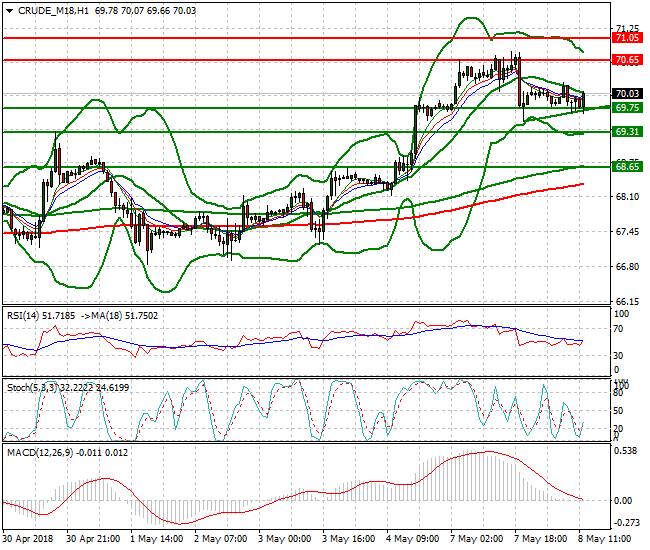Click the 8 May 11:00 time label
650x550 pixels.
[604, 539]
